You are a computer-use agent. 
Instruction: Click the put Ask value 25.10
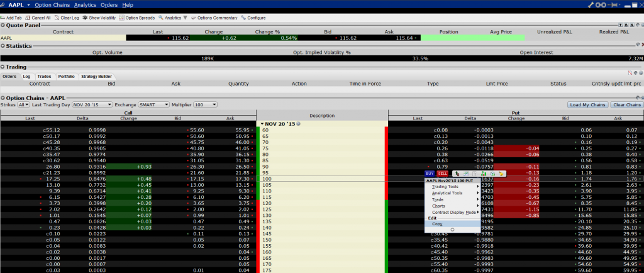coord(630,228)
